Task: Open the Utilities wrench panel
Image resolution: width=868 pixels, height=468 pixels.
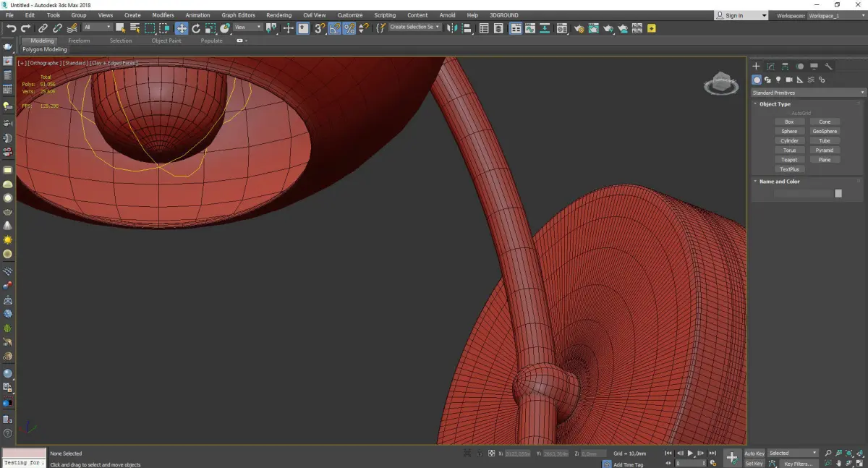Action: (829, 67)
